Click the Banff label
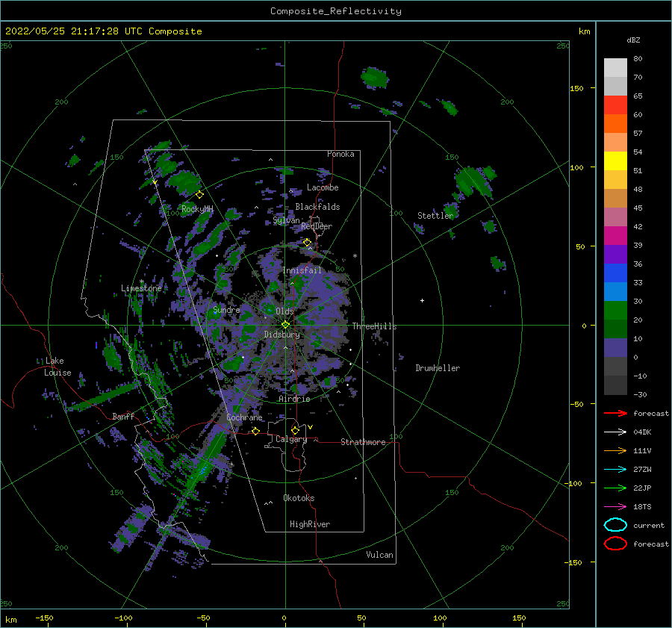The image size is (672, 628). 123,417
